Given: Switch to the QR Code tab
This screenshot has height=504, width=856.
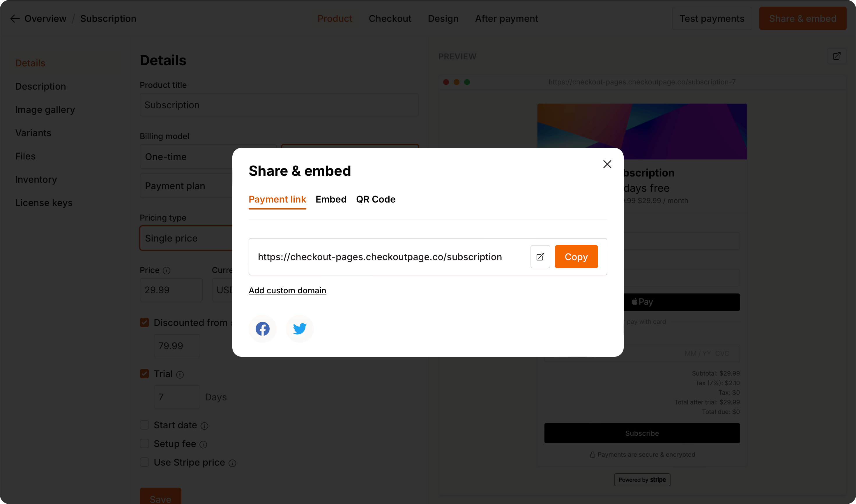Looking at the screenshot, I should pyautogui.click(x=376, y=199).
